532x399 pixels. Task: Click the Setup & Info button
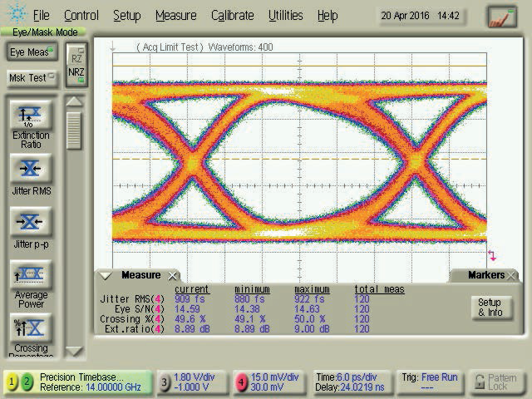[489, 308]
